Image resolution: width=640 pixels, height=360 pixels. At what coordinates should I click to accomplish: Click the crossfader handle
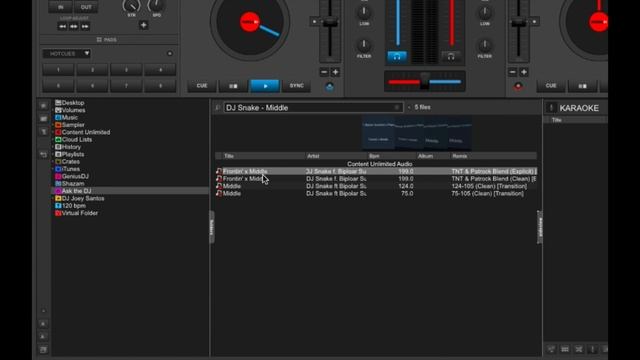pos(424,81)
